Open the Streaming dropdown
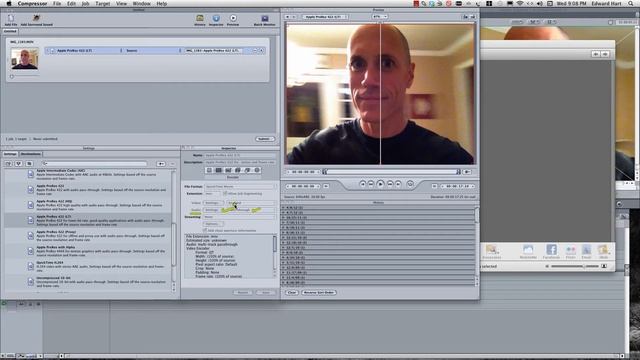The image size is (640, 360). click(240, 217)
